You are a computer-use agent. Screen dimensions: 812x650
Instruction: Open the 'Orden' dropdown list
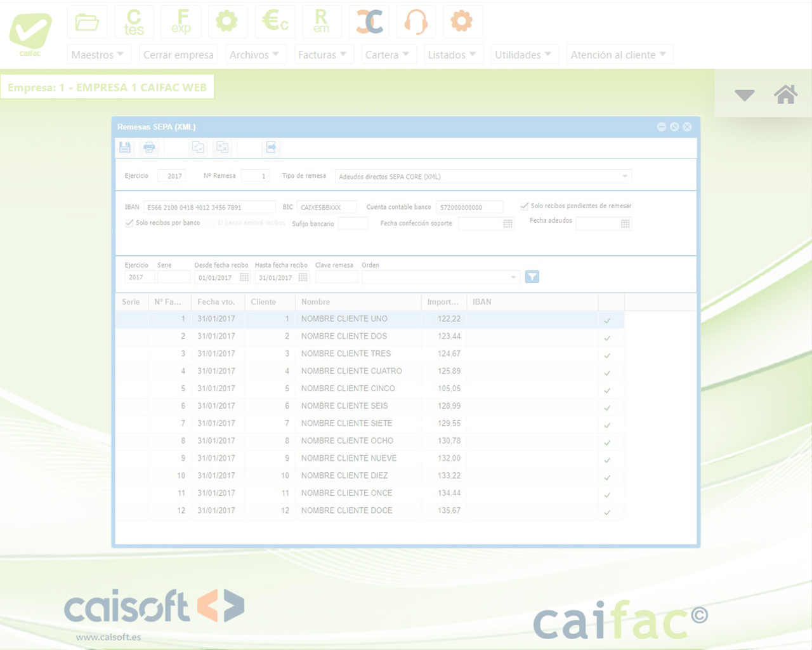pyautogui.click(x=513, y=277)
